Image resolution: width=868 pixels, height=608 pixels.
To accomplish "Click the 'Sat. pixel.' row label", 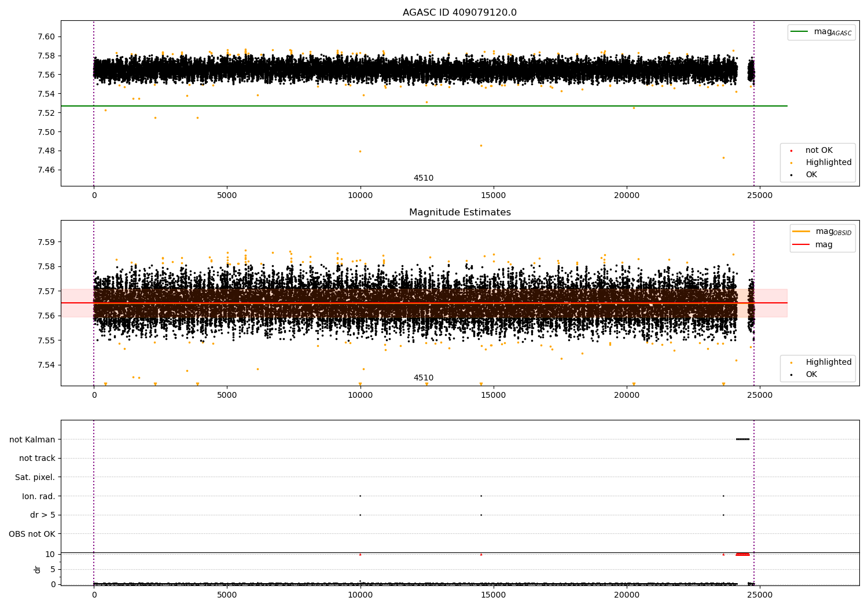I will pyautogui.click(x=35, y=478).
